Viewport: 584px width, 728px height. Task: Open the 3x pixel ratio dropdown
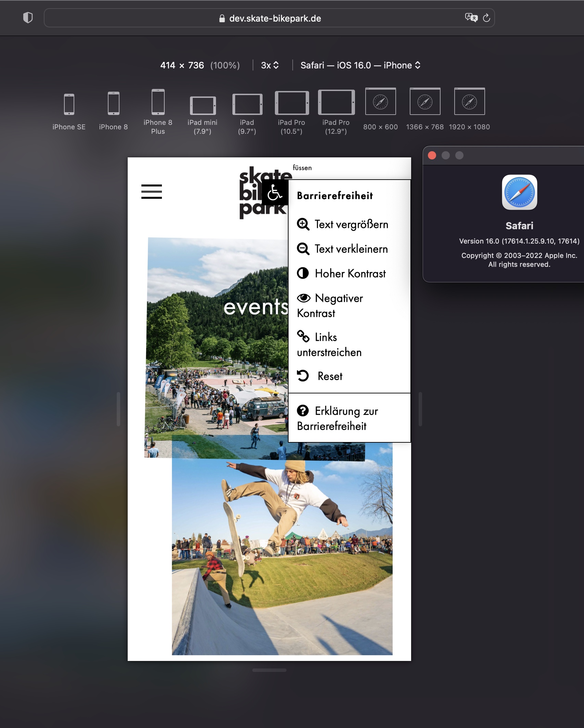(270, 65)
